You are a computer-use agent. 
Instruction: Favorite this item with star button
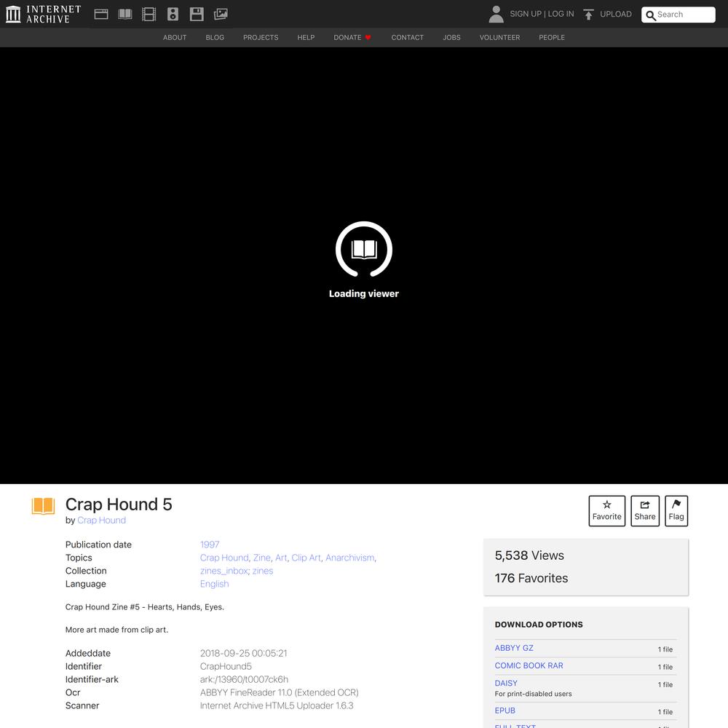[607, 511]
